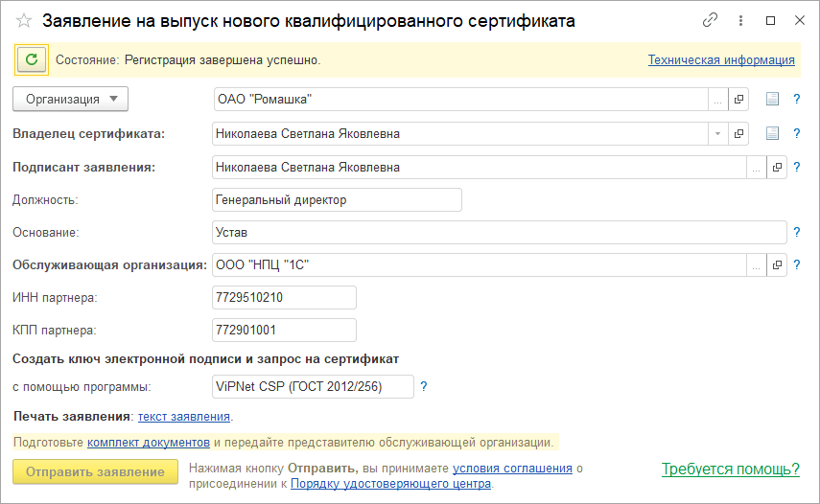Open Техническая информация link
Viewport: 820px width, 504px height.
(x=721, y=59)
